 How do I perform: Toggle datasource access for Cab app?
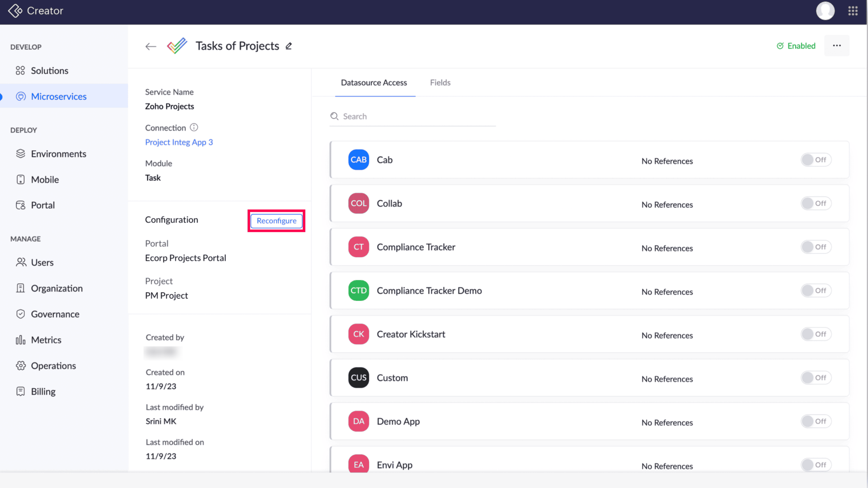pos(816,160)
